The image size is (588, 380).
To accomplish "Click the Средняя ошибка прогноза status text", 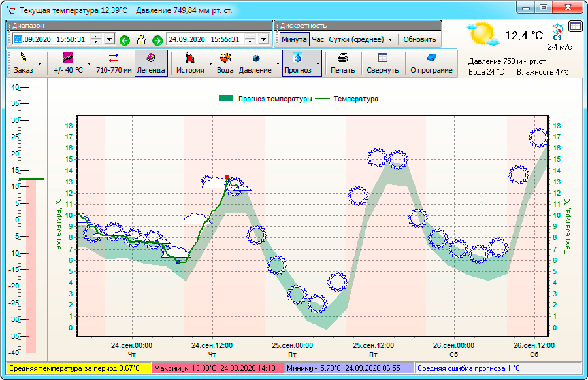I will point(468,368).
